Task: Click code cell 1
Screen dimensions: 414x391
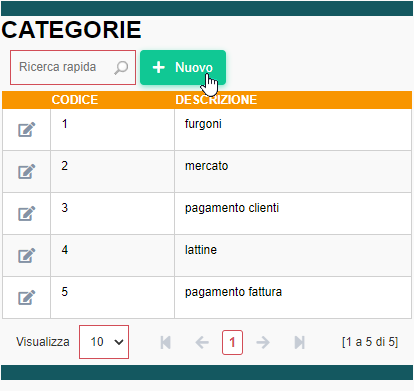Action: coord(112,130)
